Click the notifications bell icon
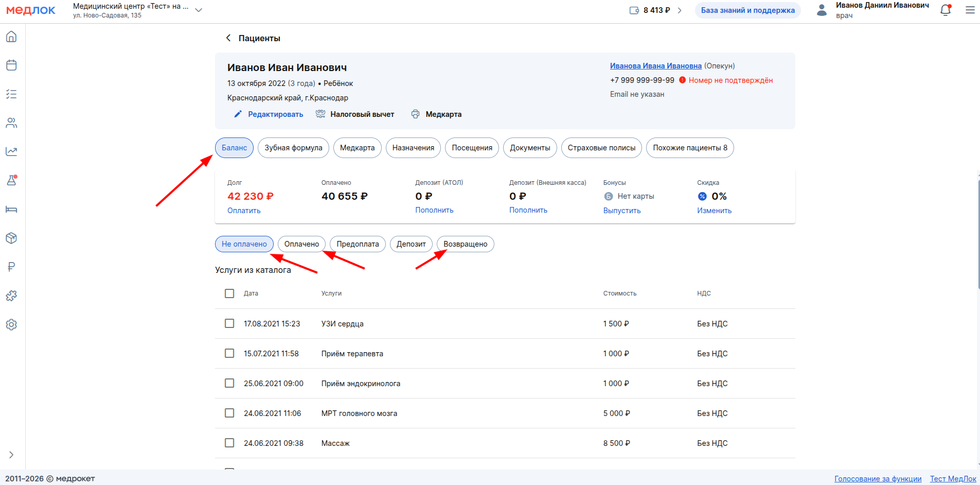Screen dimensions: 980x485 pos(945,10)
